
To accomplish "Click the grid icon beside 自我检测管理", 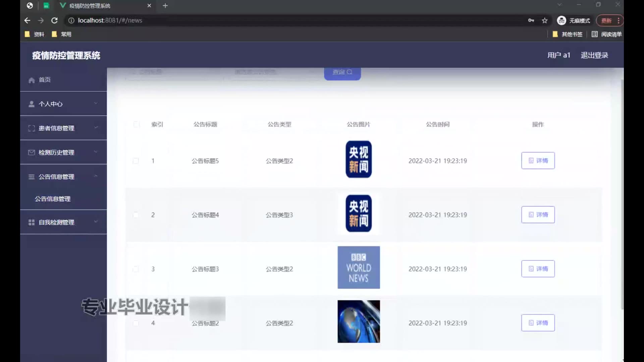I will (x=32, y=222).
